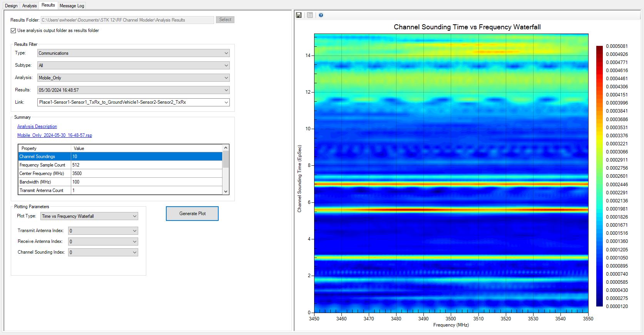Viewport: 644px width, 335px height.
Task: Expand the Subtype dropdown
Action: pos(133,66)
